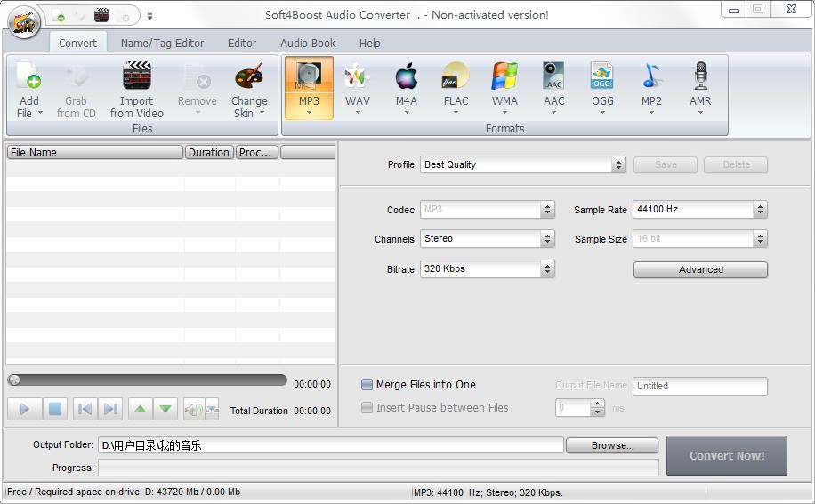The width and height of the screenshot is (815, 504).
Task: Open the Change Skin option
Action: click(249, 78)
